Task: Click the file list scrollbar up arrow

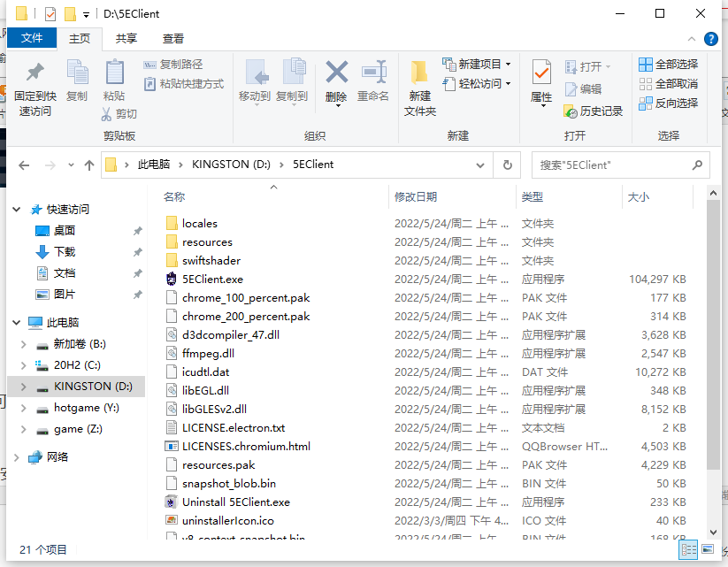Action: [x=714, y=193]
